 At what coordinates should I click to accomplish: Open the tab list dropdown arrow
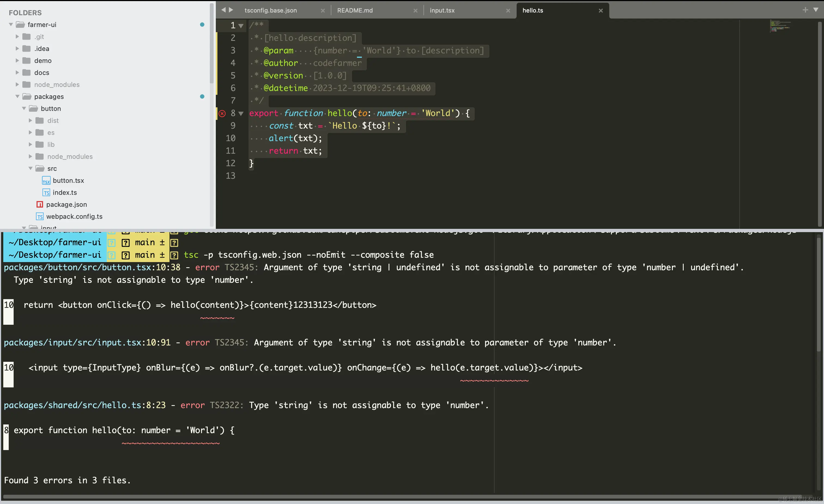816,10
